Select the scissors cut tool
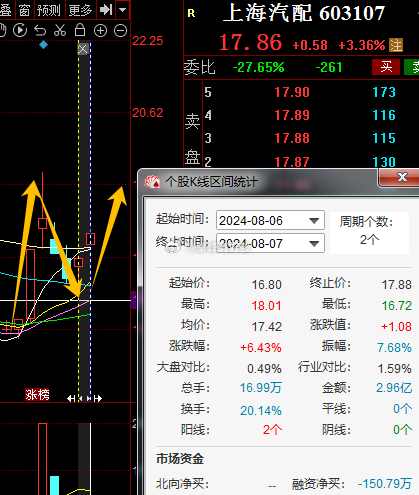Image resolution: width=419 pixels, height=495 pixels. coord(60,30)
